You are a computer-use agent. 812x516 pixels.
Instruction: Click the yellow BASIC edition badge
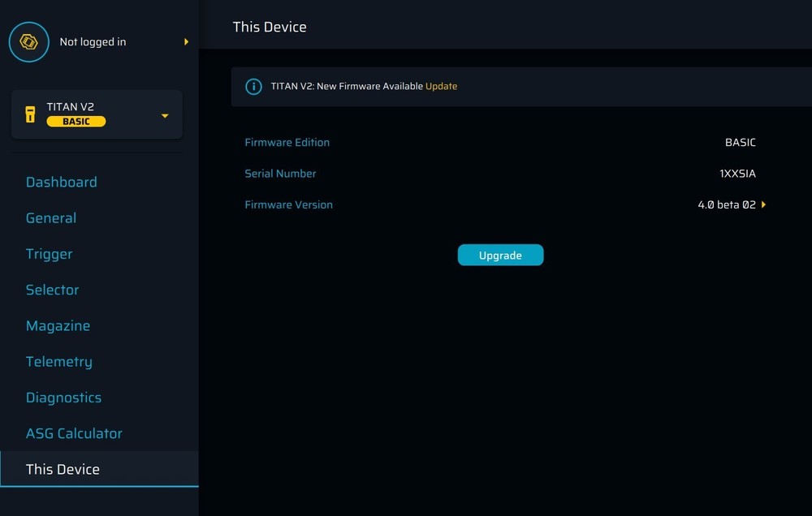[x=76, y=122]
